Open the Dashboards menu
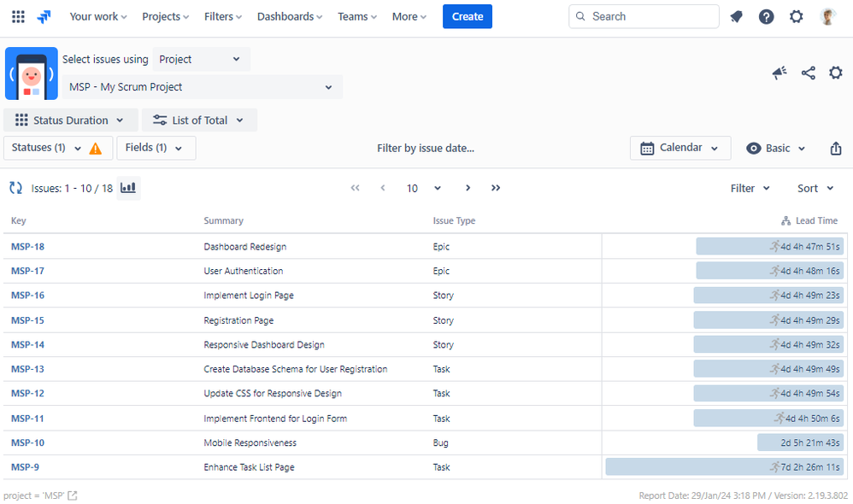Viewport: 853px width, 504px height. pyautogui.click(x=290, y=16)
